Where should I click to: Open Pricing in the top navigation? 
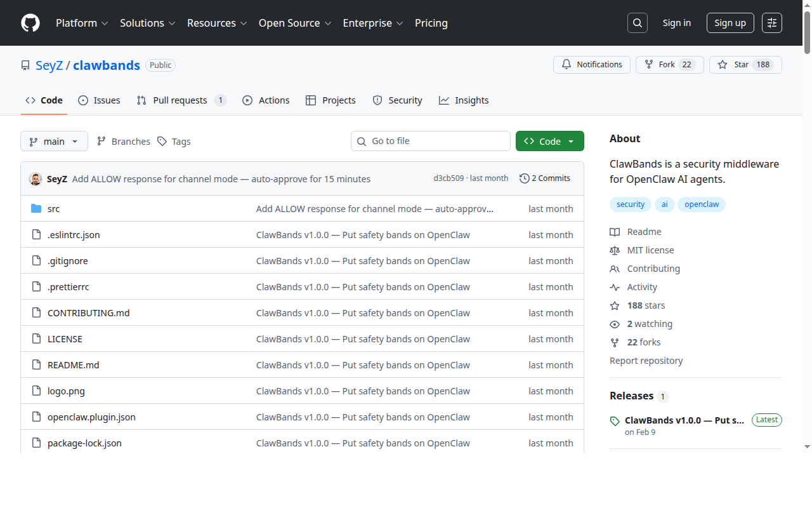pyautogui.click(x=431, y=23)
